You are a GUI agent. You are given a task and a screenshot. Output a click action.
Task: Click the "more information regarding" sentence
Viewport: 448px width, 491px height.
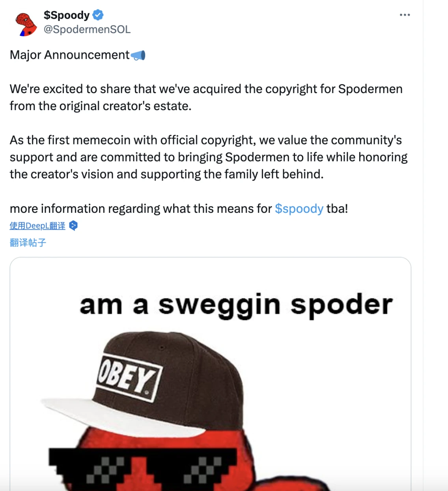141,208
